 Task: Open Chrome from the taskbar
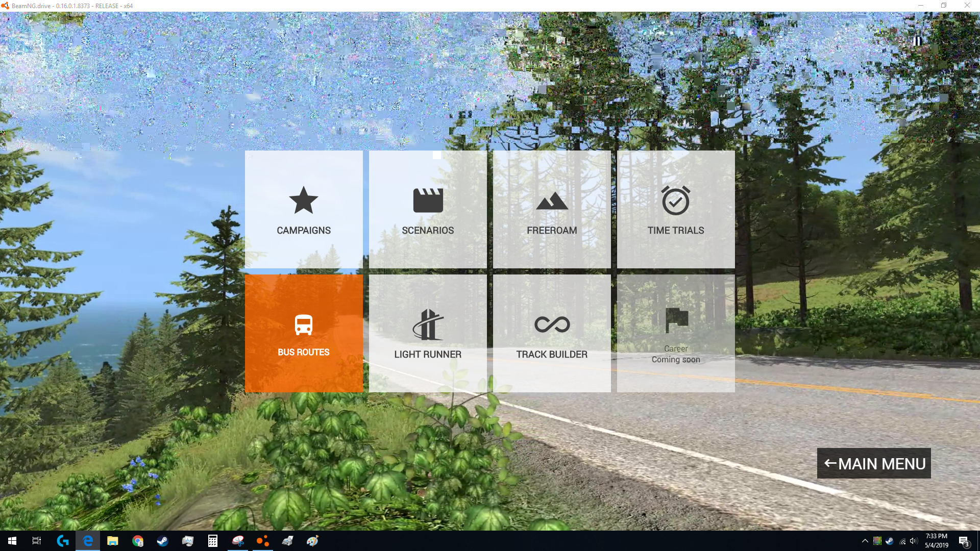click(137, 541)
